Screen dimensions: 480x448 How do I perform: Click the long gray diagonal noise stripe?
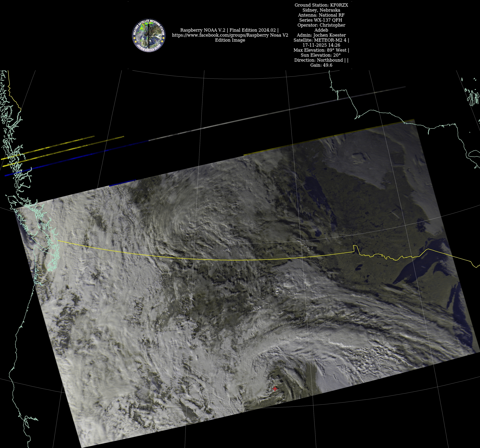pyautogui.click(x=278, y=112)
